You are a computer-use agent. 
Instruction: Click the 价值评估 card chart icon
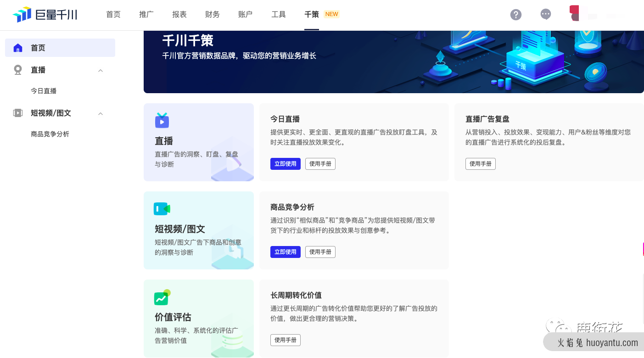coord(162,297)
